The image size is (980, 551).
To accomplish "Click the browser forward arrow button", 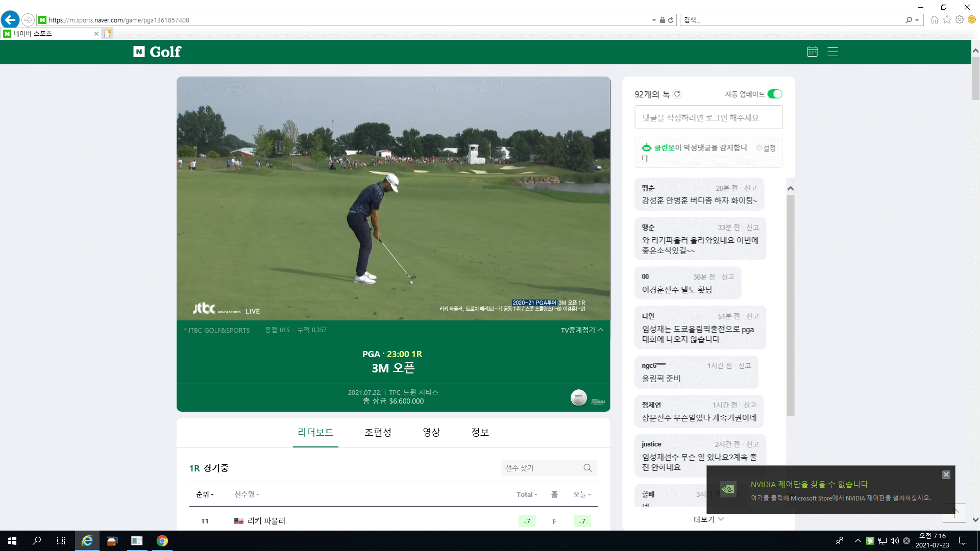I will [x=28, y=20].
